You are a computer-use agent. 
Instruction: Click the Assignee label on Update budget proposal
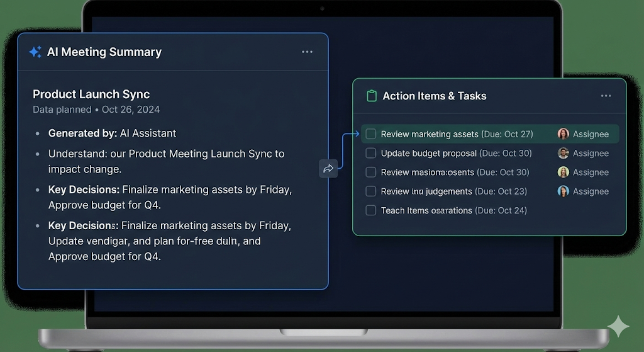click(x=591, y=153)
